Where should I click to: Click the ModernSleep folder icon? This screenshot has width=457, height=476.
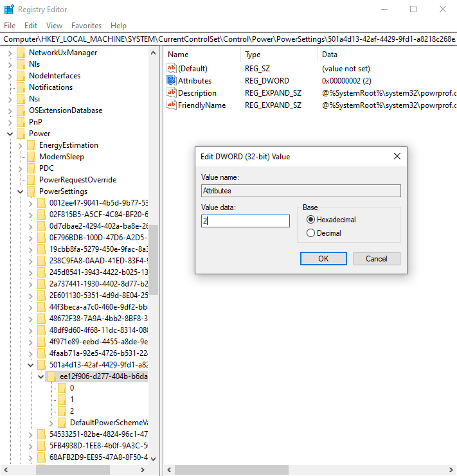(x=31, y=157)
